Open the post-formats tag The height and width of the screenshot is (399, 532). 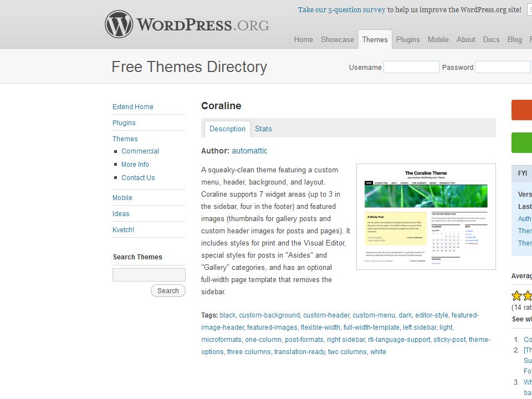[x=304, y=340]
